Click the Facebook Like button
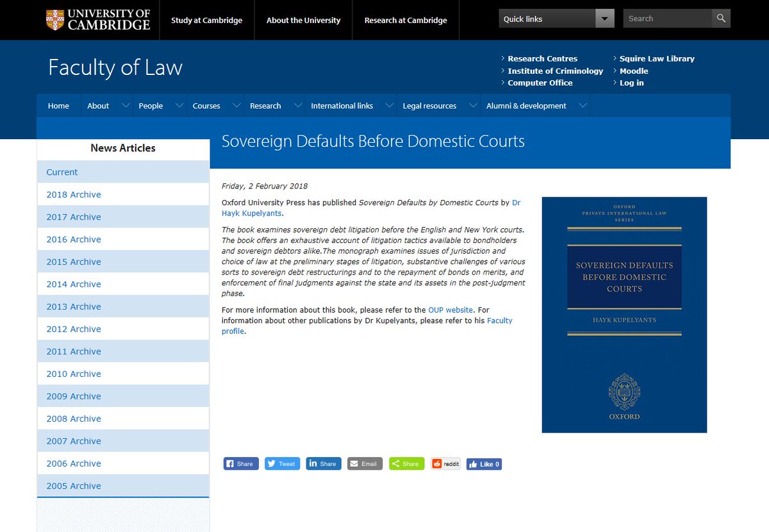This screenshot has height=532, width=769. [484, 464]
